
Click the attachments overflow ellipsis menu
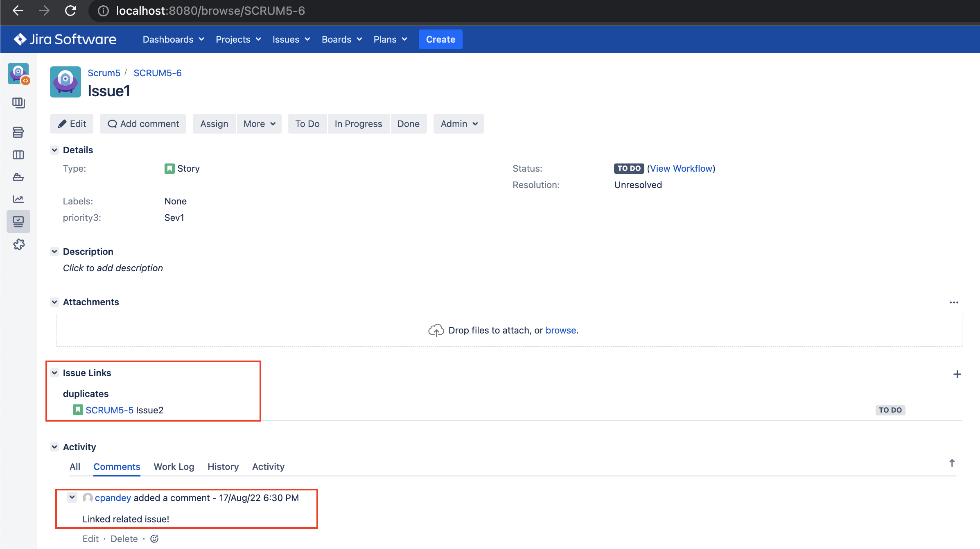[x=954, y=302]
